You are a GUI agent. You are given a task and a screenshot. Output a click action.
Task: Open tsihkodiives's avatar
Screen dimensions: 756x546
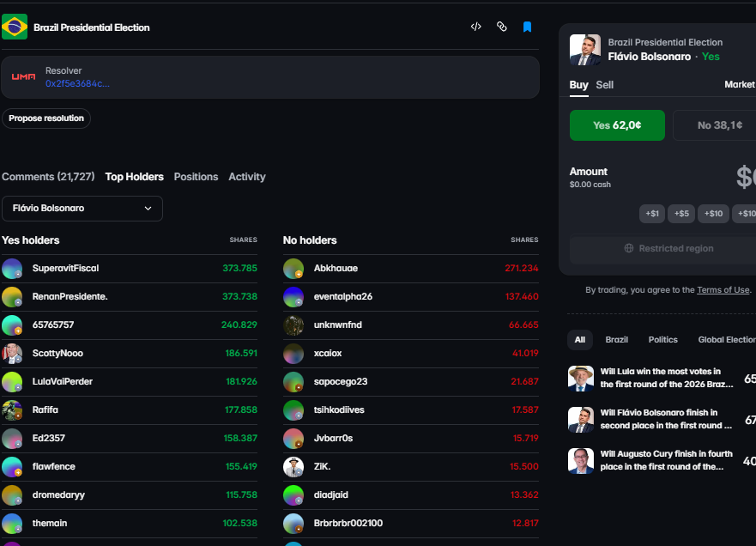pyautogui.click(x=293, y=410)
